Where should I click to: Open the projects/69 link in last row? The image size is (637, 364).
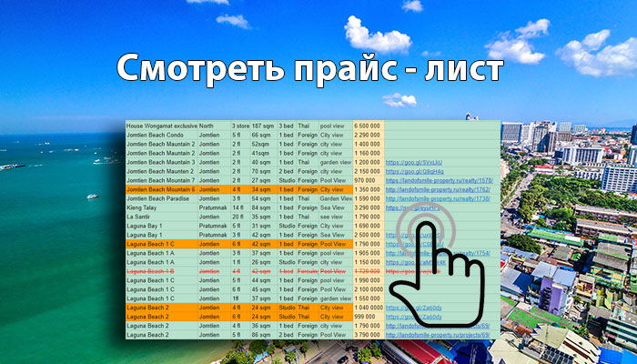[438, 334]
